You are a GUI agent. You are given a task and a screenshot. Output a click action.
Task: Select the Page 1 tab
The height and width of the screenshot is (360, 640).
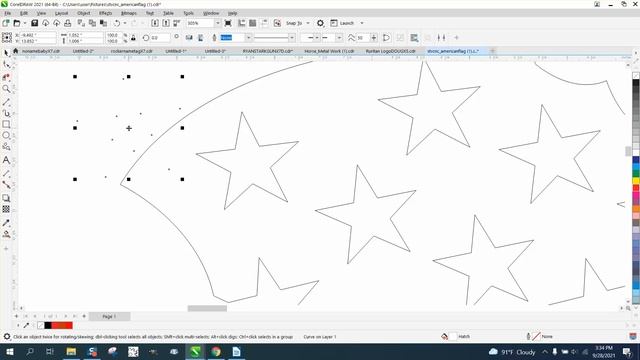[x=109, y=316]
